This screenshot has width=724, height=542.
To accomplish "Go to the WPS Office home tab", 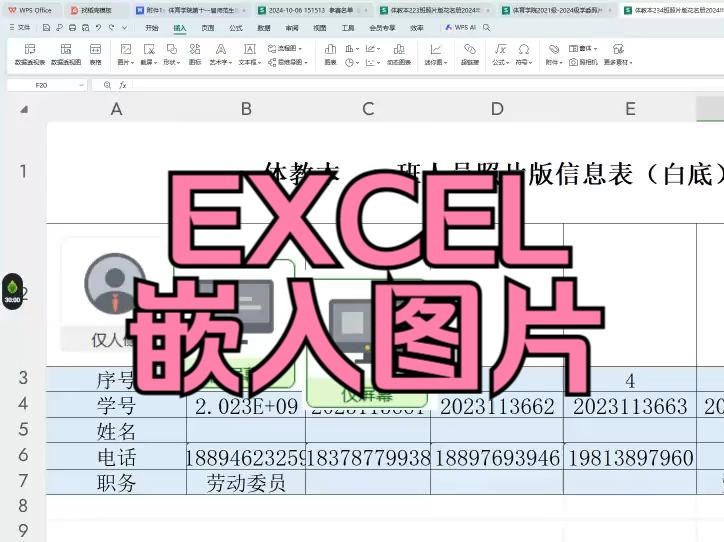I will [30, 10].
